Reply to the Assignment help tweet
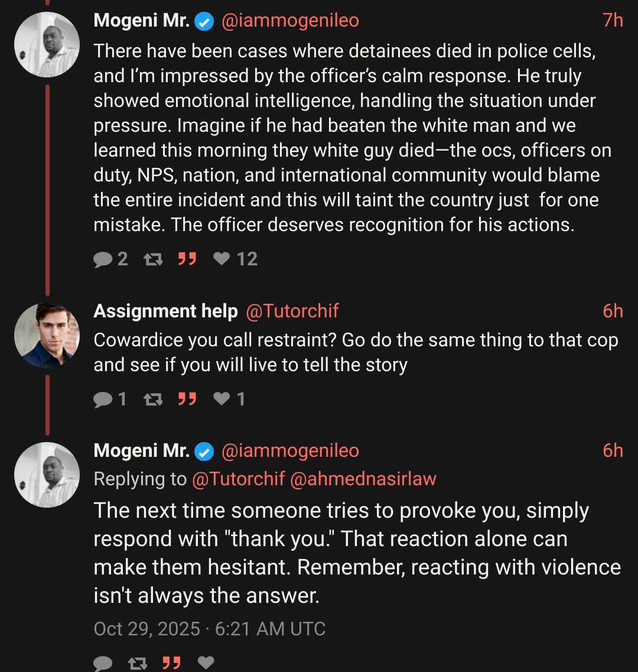Image resolution: width=638 pixels, height=672 pixels. (103, 400)
